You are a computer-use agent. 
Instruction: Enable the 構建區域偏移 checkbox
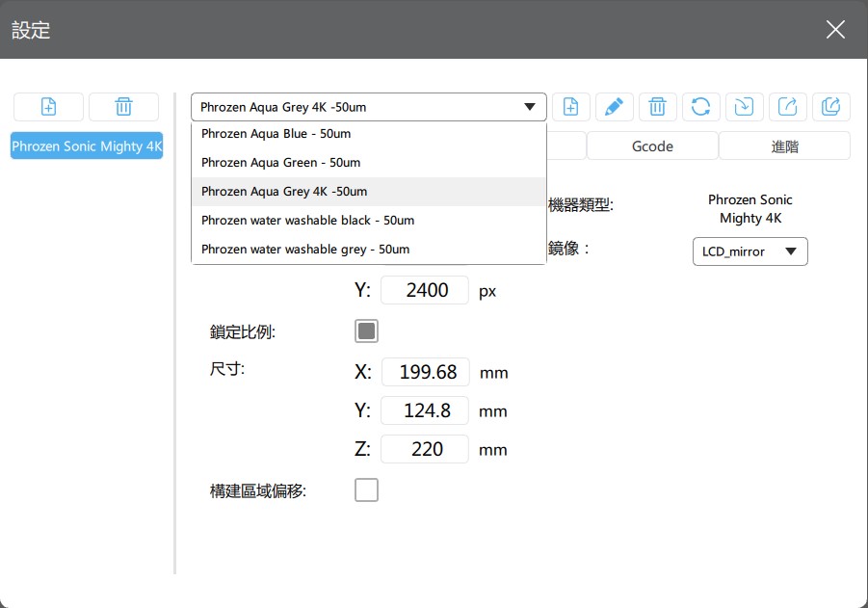click(x=366, y=490)
